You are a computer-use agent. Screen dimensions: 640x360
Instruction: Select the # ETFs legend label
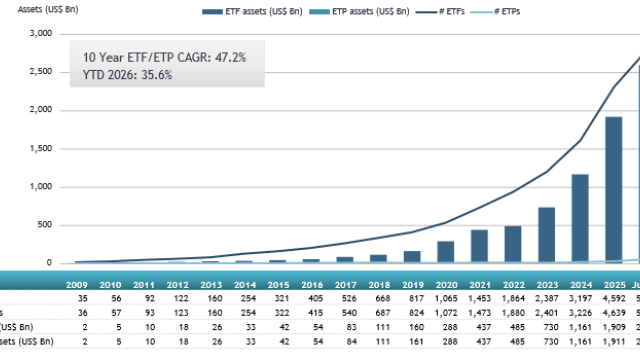tap(452, 12)
